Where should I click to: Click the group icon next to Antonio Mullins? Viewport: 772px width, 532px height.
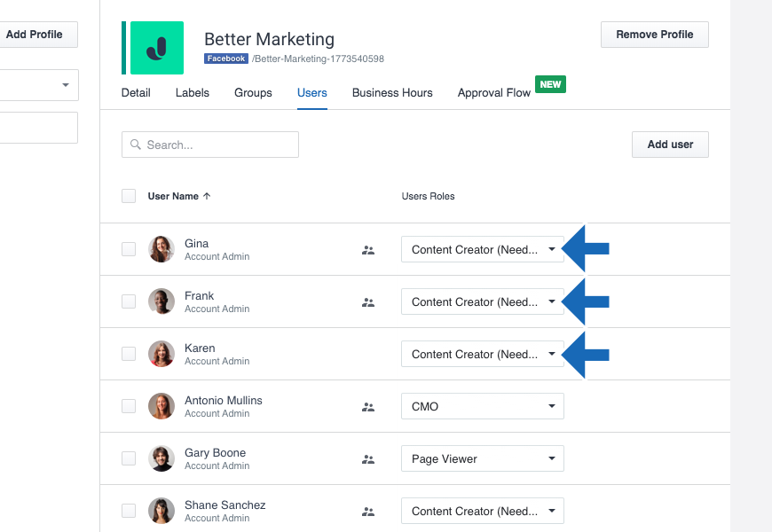tap(368, 407)
